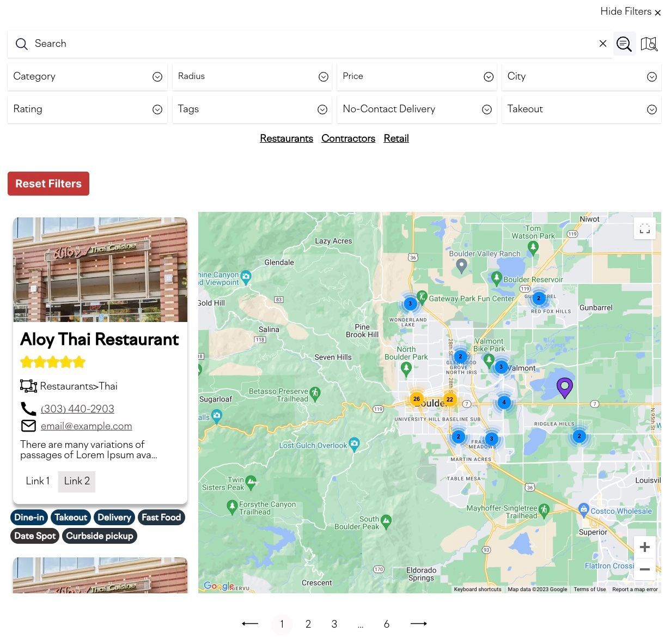
Task: Click the Valmont cluster of 3
Action: tap(501, 367)
